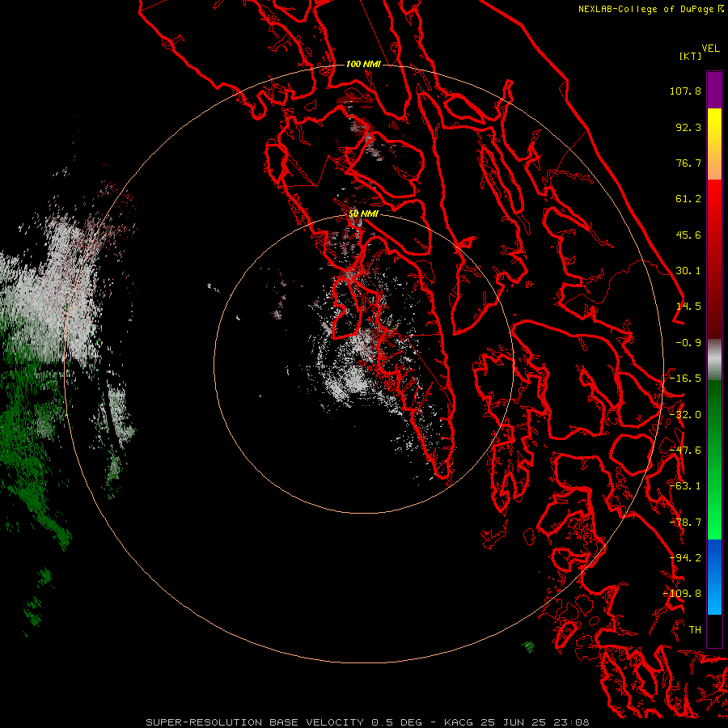Click the [KT] units label
This screenshot has height=728, width=728.
click(690, 56)
